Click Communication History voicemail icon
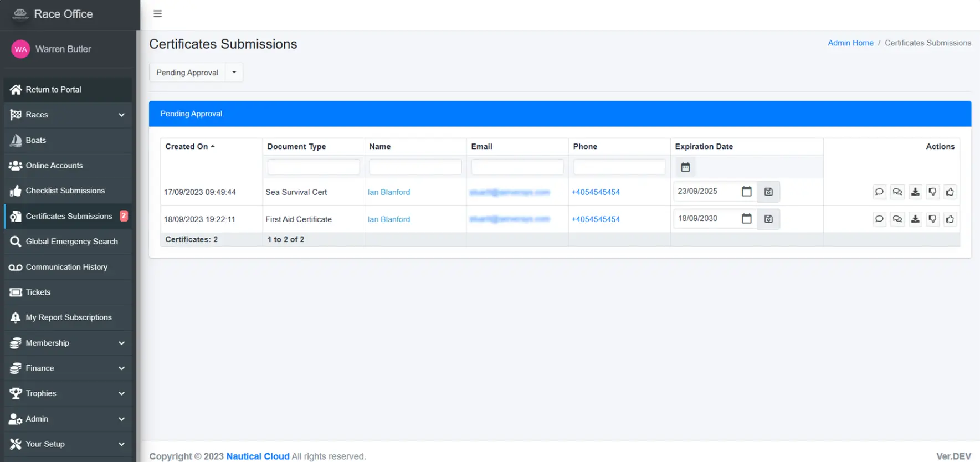Screen dimensions: 980x462 point(16,267)
